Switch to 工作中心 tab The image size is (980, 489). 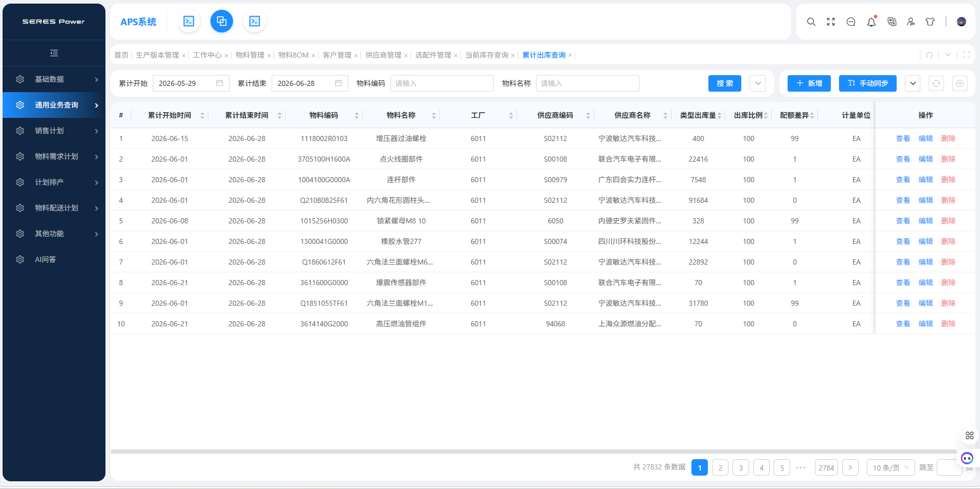click(x=207, y=55)
